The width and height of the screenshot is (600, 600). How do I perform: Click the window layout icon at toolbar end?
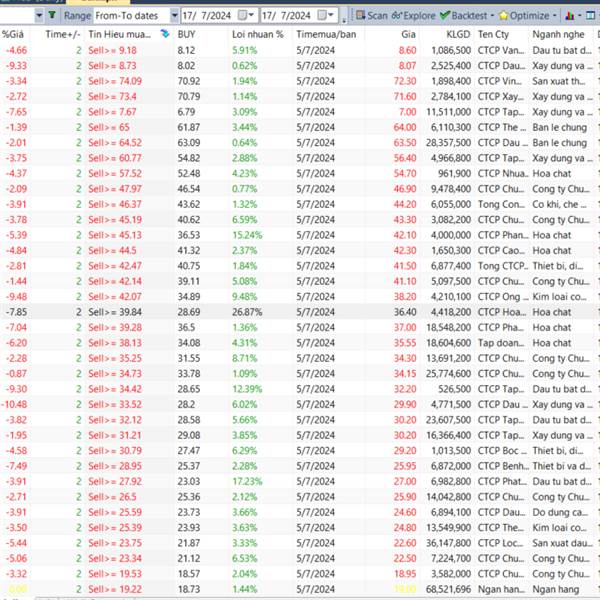(x=590, y=16)
